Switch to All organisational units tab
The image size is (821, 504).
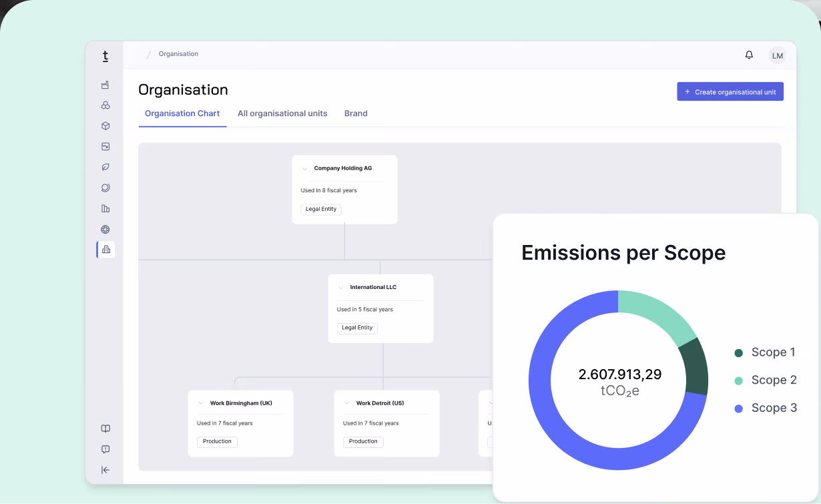click(x=282, y=113)
